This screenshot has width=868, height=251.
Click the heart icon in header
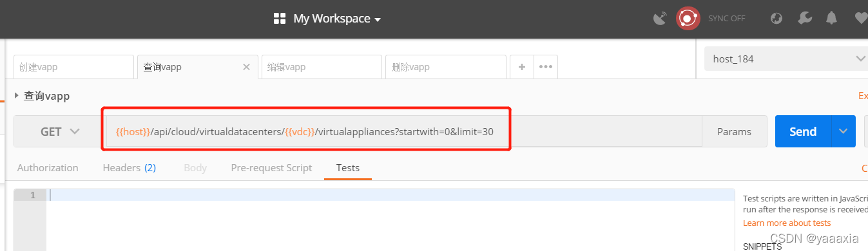click(x=861, y=19)
